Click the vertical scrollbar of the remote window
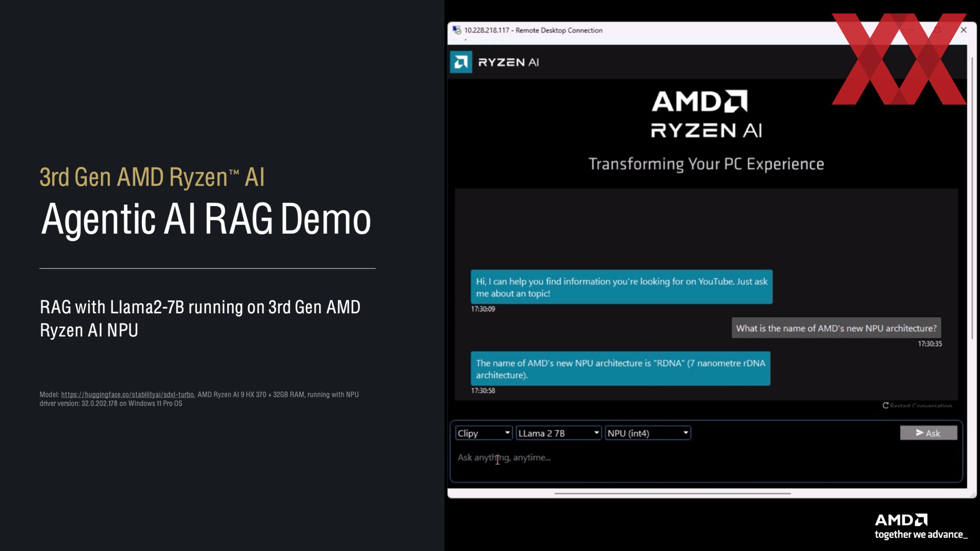 (972, 199)
